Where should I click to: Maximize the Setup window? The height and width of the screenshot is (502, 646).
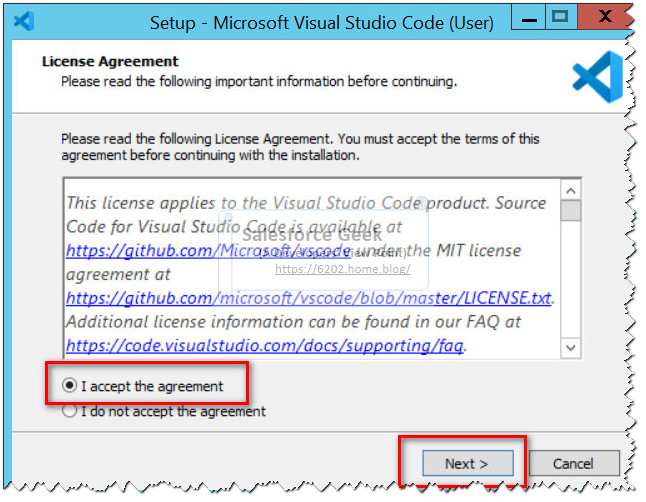point(559,16)
